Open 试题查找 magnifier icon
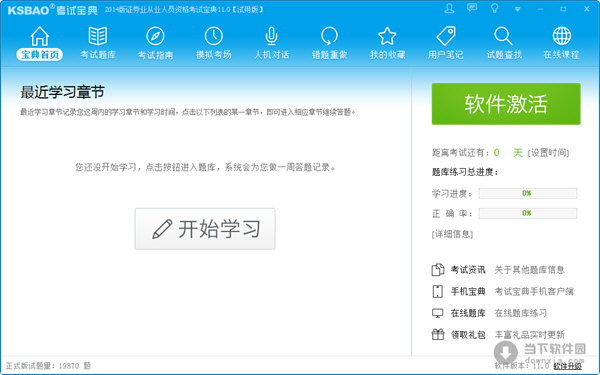 [x=503, y=36]
